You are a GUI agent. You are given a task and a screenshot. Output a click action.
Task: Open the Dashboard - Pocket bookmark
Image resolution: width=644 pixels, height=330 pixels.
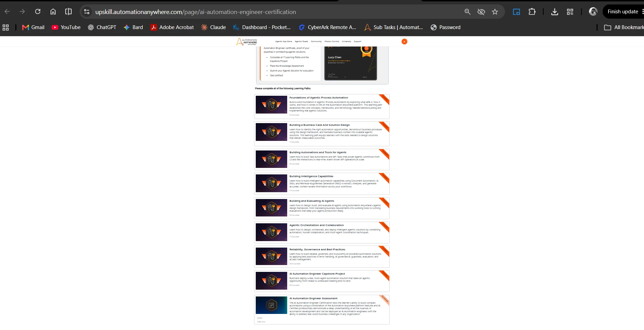click(262, 27)
